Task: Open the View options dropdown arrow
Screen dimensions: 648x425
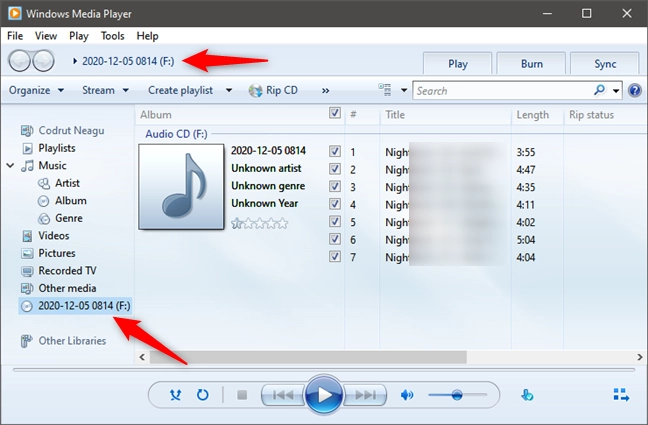Action: click(x=404, y=90)
